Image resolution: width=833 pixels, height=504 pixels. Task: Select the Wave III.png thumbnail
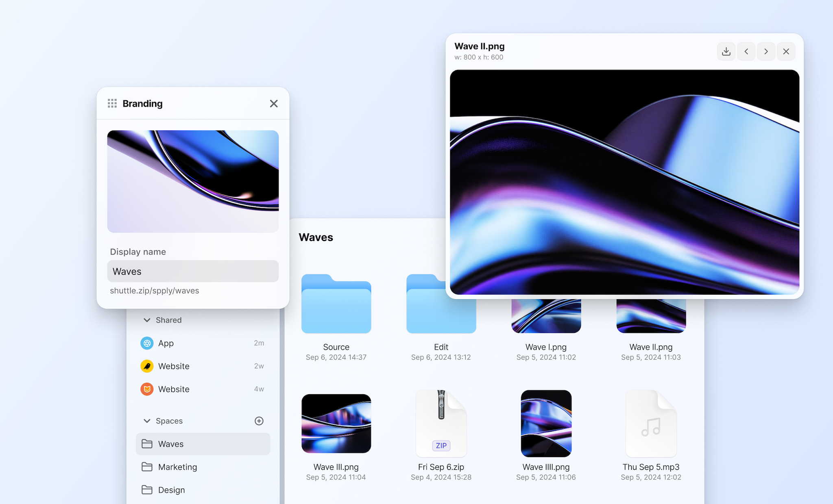(336, 424)
